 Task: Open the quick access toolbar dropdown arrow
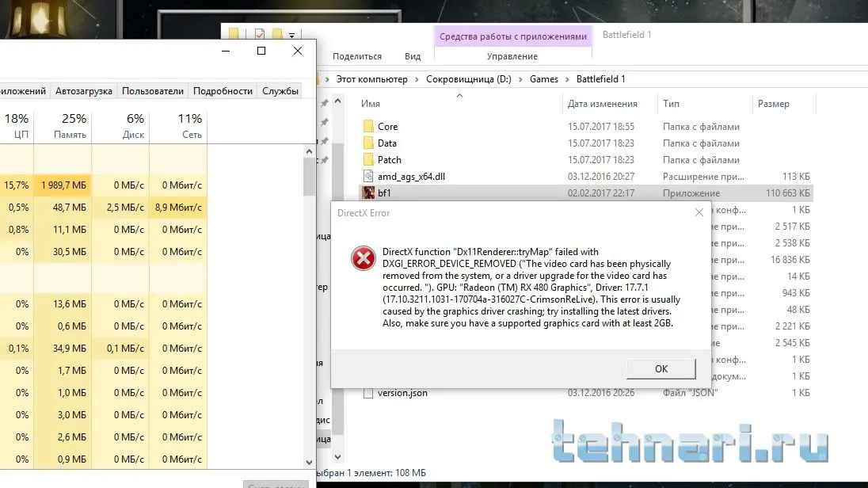point(291,35)
